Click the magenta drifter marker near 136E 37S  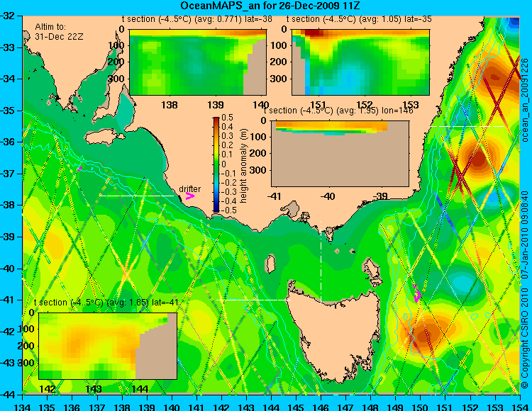click(80, 168)
